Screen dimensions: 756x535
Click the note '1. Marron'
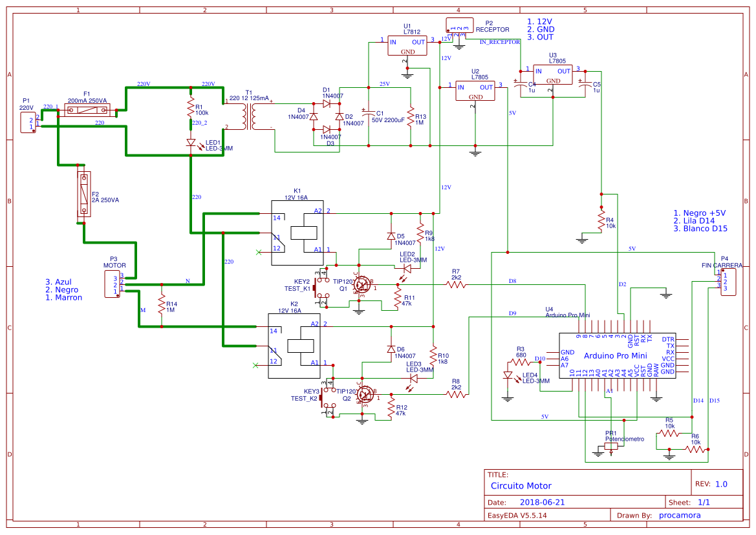[63, 298]
